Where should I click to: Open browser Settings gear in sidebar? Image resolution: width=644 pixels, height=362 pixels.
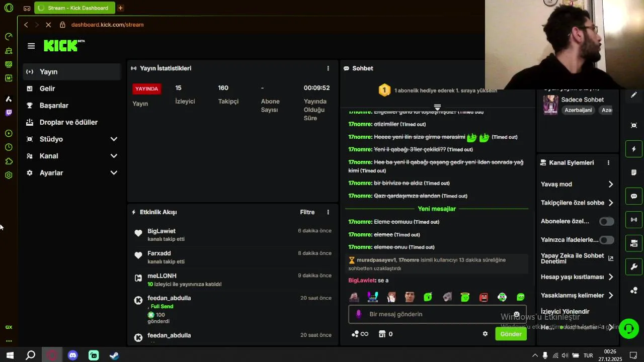[9, 175]
